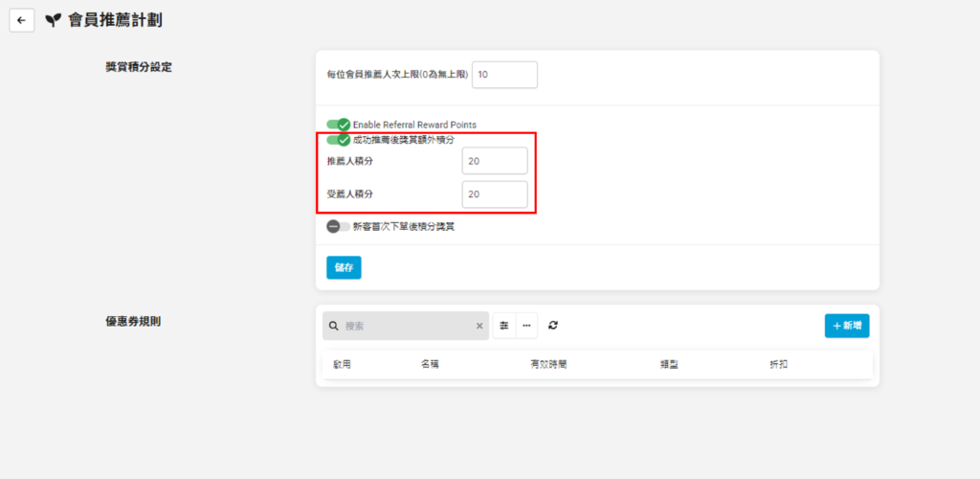Image resolution: width=980 pixels, height=479 pixels.
Task: Refresh the coupon rules list
Action: coord(553,326)
